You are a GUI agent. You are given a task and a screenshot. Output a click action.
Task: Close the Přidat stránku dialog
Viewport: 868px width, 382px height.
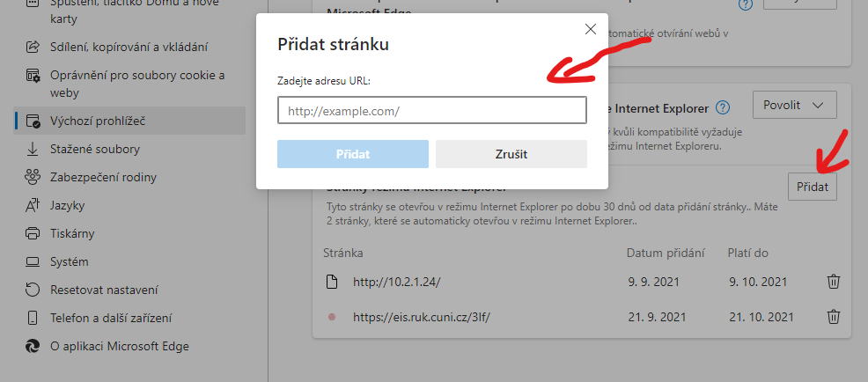coord(590,29)
